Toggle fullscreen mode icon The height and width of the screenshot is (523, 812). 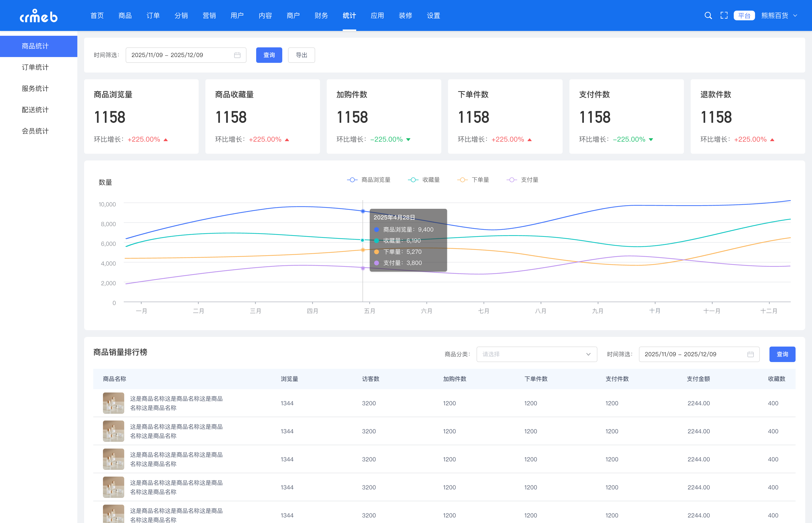[x=724, y=16]
